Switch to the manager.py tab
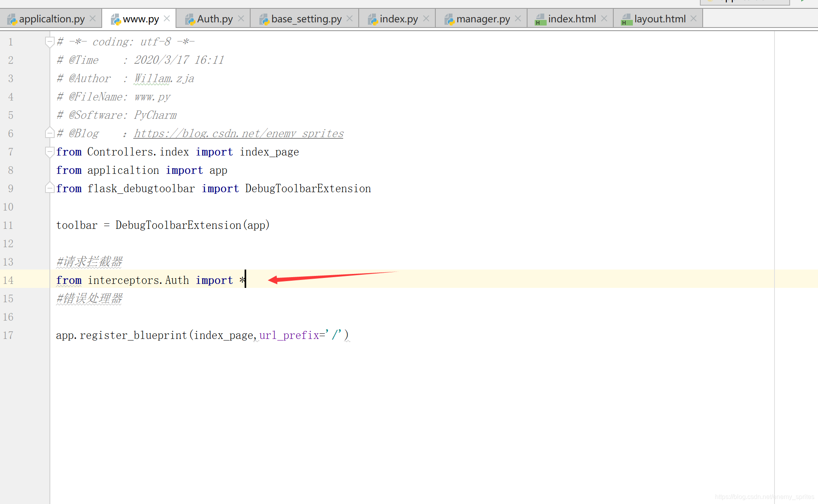 (x=483, y=19)
